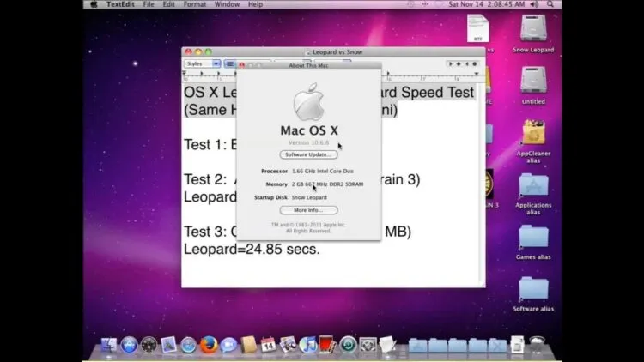The image size is (644, 362).
Task: Click the version number text
Action: point(308,142)
